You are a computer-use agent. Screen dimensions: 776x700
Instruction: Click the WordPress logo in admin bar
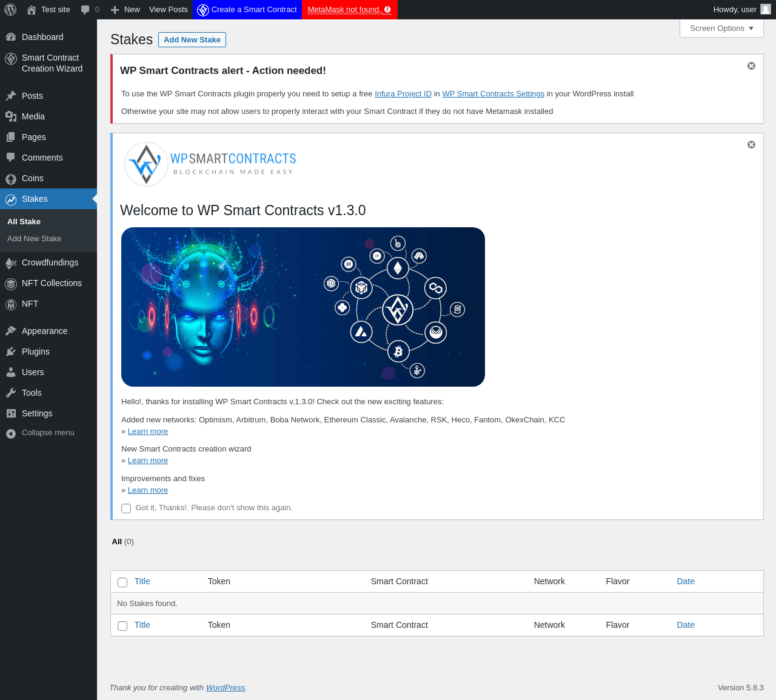point(10,10)
